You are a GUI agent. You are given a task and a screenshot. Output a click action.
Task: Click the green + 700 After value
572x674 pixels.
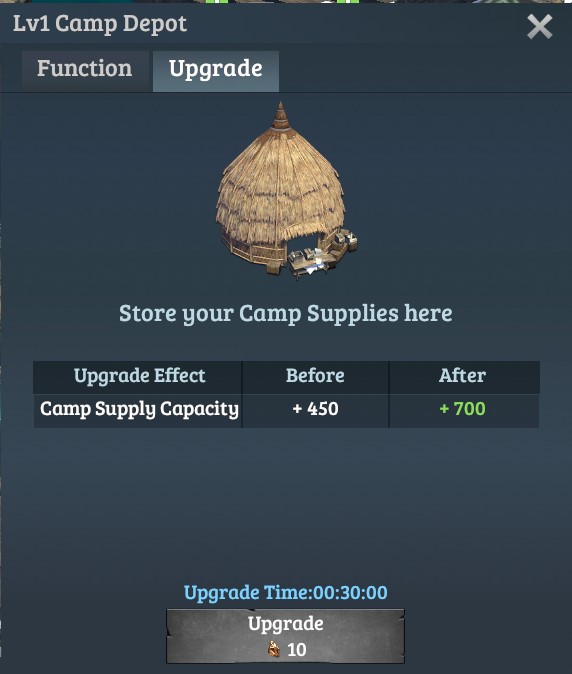pyautogui.click(x=462, y=409)
